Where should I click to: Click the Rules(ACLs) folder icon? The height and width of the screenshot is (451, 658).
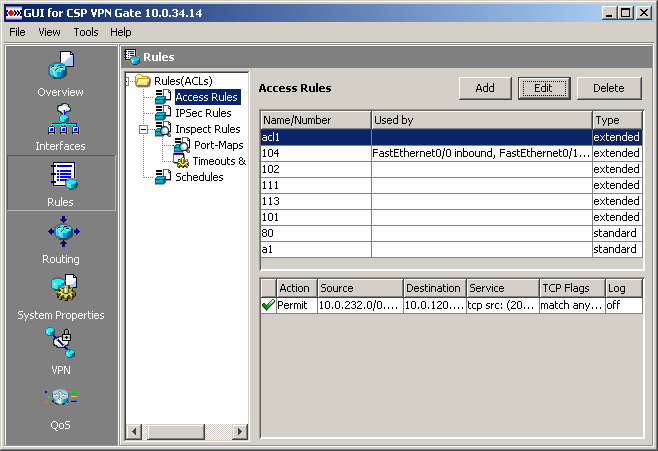click(x=143, y=81)
